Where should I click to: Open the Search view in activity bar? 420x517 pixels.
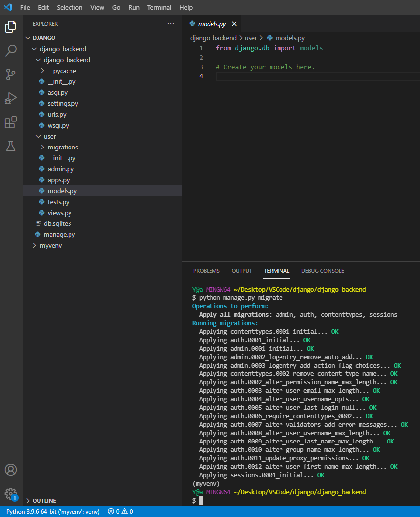coord(11,50)
